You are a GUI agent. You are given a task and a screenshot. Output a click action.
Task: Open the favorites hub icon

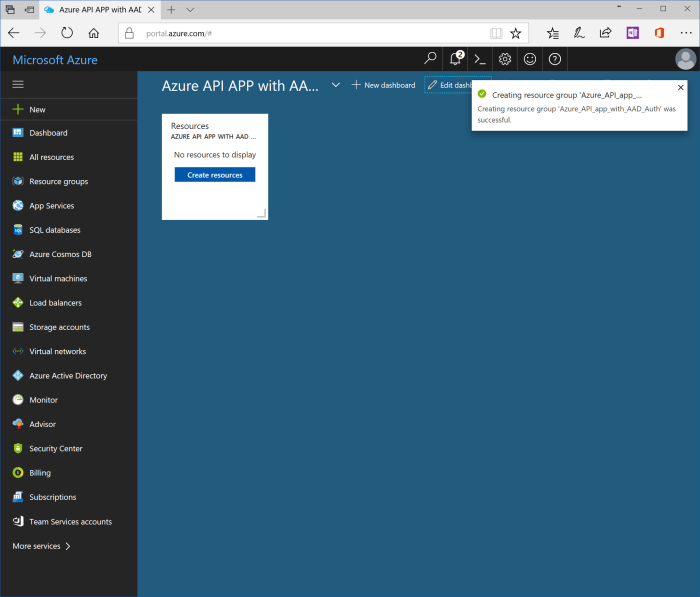[553, 33]
